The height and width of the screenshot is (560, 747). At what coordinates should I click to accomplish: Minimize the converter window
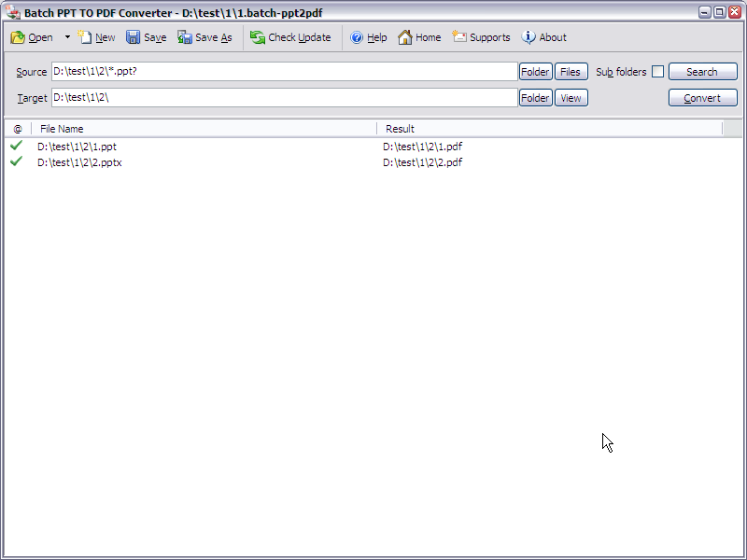pyautogui.click(x=705, y=12)
